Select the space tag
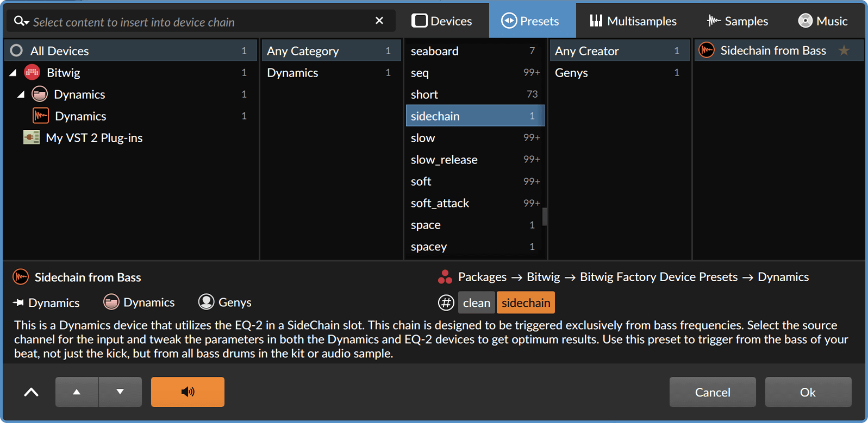 click(474, 224)
